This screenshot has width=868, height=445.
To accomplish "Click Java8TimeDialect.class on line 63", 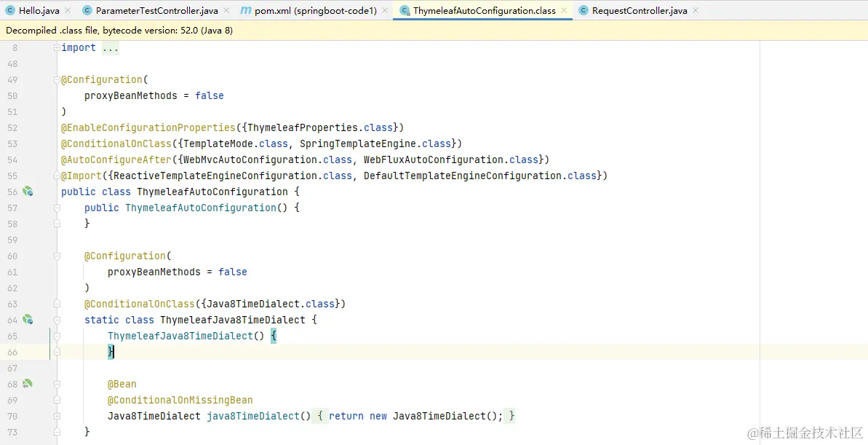I will [x=271, y=304].
